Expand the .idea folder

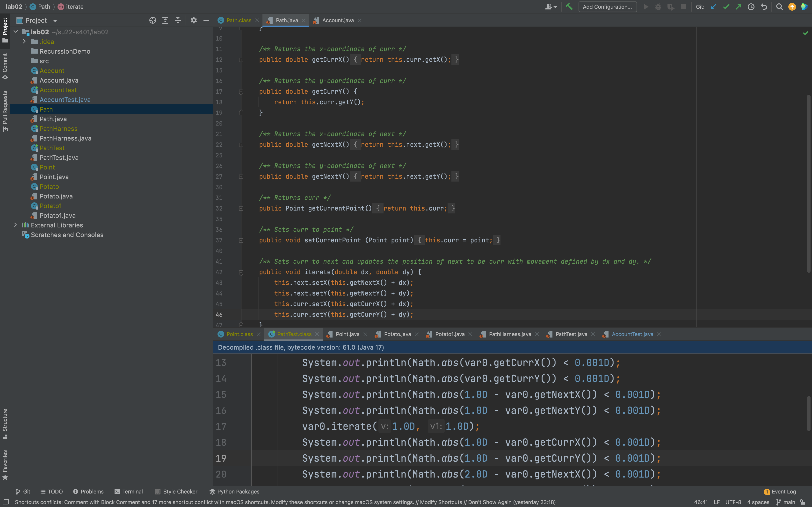pos(24,42)
